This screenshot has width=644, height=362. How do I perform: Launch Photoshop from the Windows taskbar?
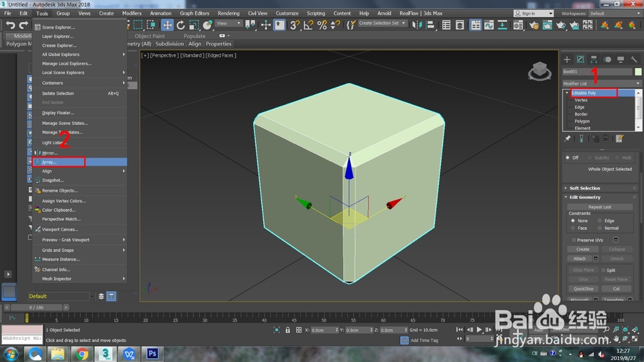click(153, 354)
